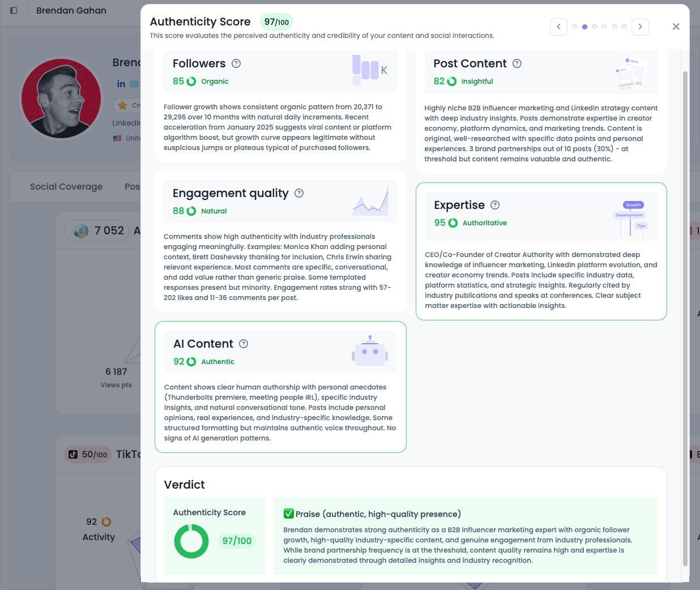Click Brendan's profile photo
The image size is (700, 590).
[x=61, y=99]
